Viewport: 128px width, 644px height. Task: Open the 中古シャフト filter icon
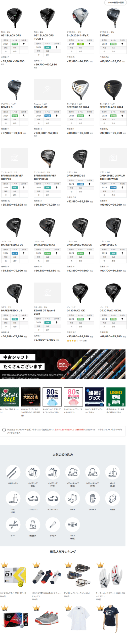(x=13, y=472)
